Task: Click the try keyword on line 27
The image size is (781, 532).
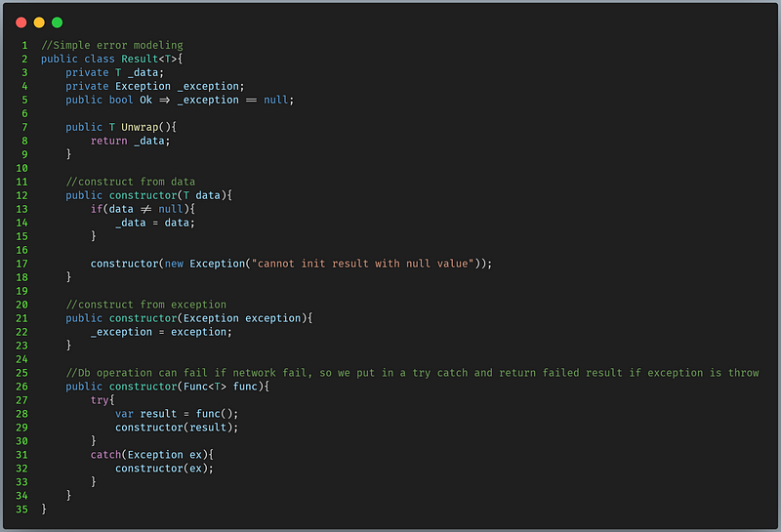Action: click(100, 400)
